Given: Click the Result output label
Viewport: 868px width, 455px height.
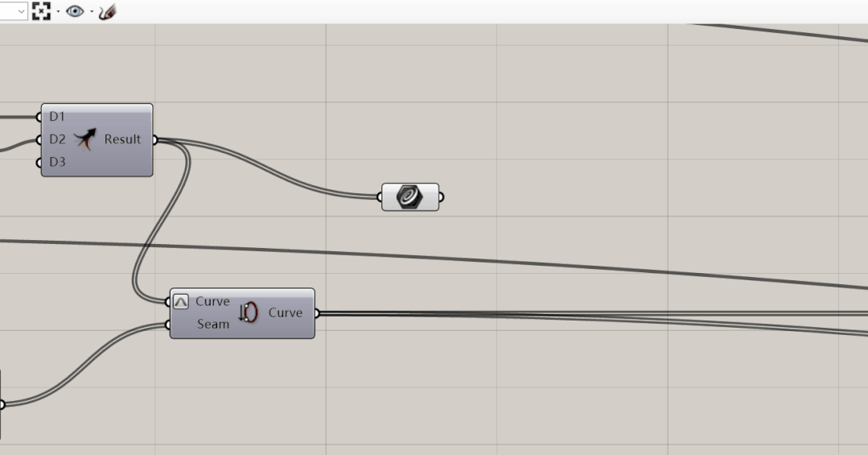Looking at the screenshot, I should tap(122, 139).
